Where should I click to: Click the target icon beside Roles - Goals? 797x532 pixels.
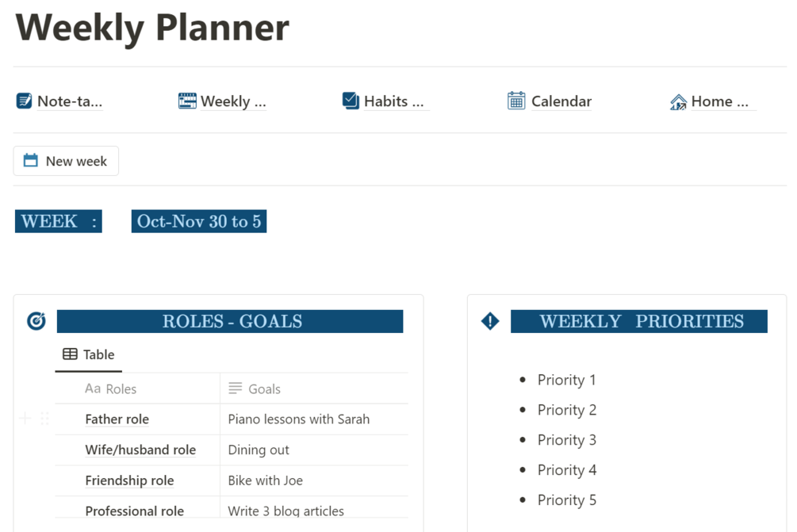36,321
